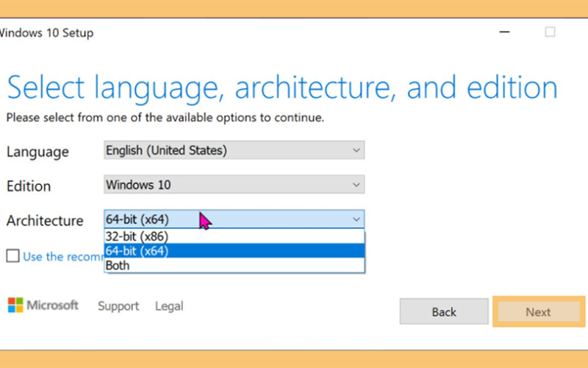Choose 64-bit (x64) highlighted list option
Screen dimensions: 588x368
pos(234,251)
